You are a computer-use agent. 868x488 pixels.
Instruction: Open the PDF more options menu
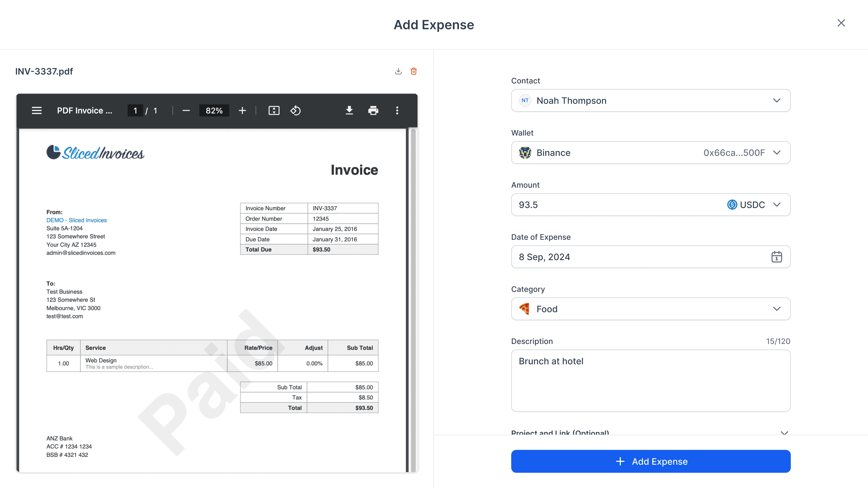click(x=397, y=111)
